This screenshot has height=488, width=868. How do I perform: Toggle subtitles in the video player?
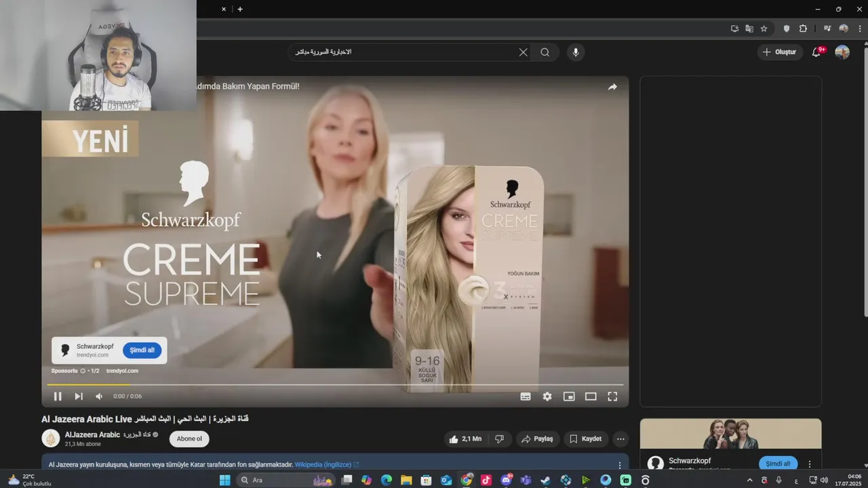point(526,396)
